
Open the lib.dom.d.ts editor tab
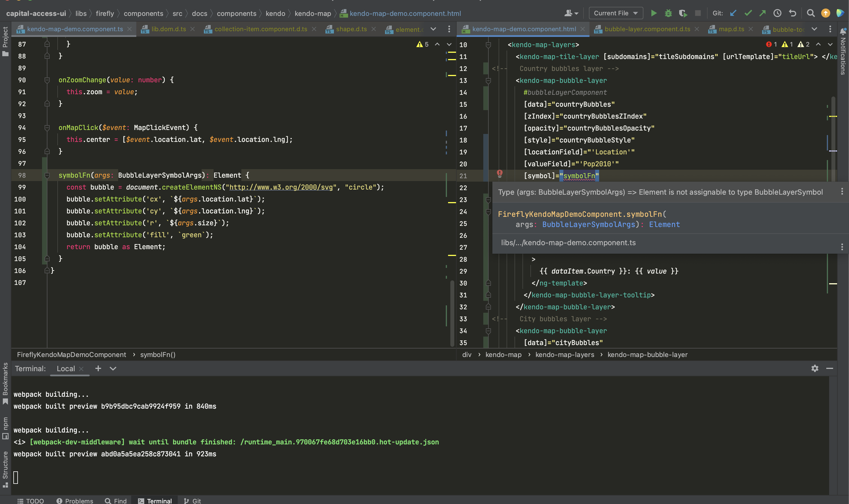(x=168, y=29)
